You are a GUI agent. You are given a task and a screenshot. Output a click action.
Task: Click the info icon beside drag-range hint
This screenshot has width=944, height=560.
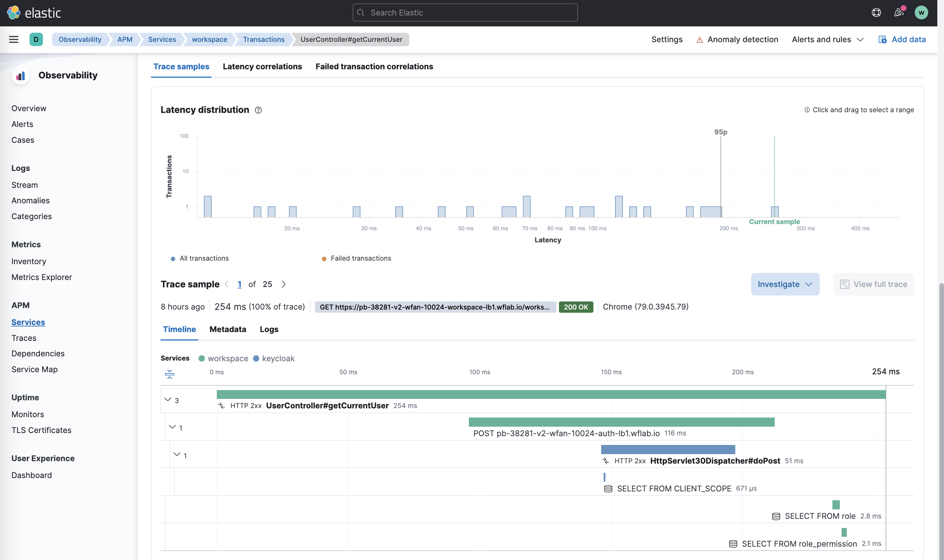click(x=807, y=110)
